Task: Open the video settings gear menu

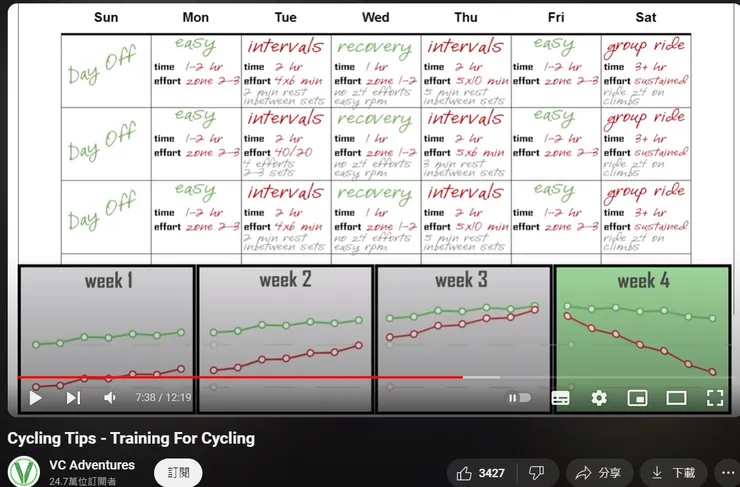Action: (599, 398)
